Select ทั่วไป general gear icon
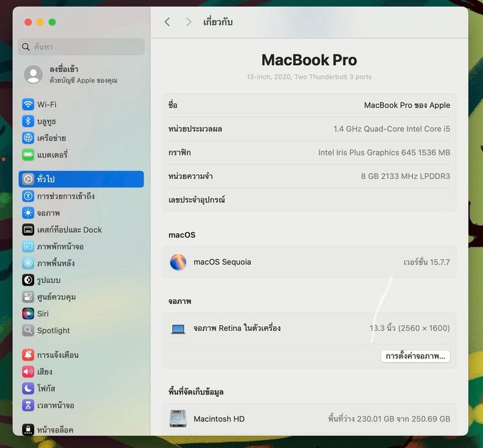 (28, 179)
